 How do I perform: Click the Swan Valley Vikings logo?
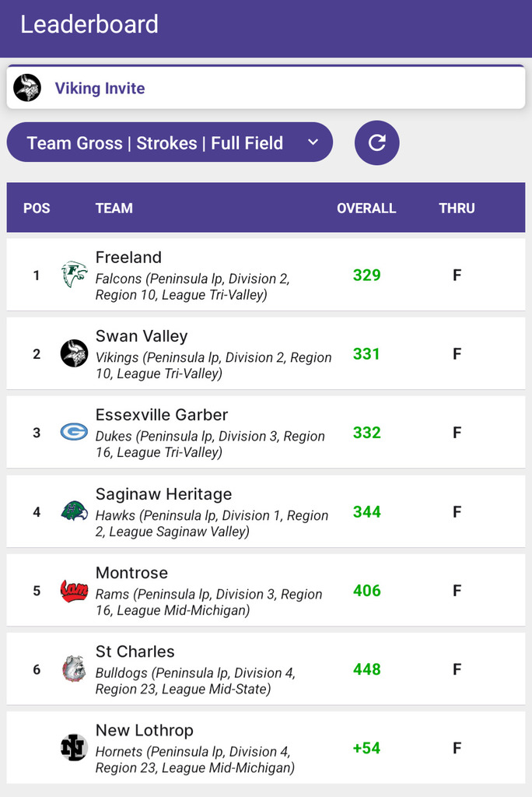[x=74, y=353]
